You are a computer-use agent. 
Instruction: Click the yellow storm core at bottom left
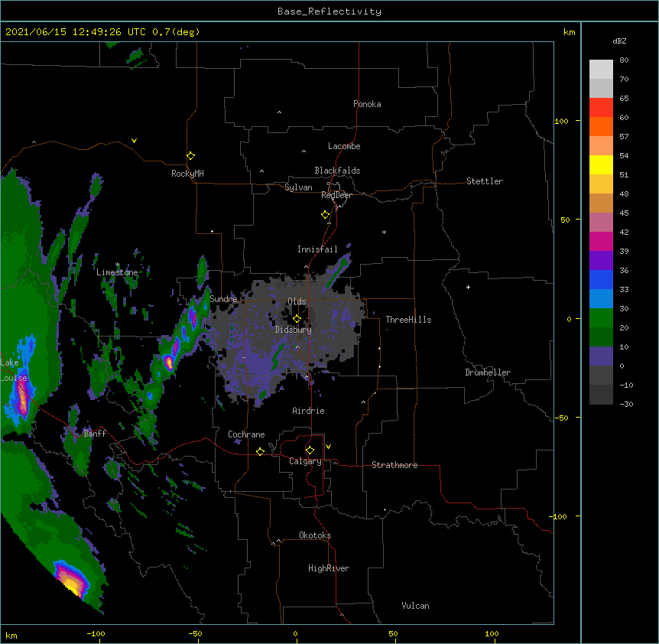coord(73,585)
